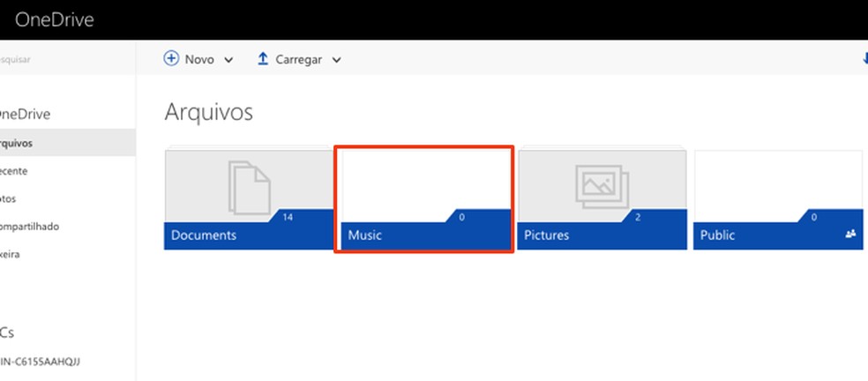
Task: Open Fotos in the sidebar
Action: pos(8,198)
